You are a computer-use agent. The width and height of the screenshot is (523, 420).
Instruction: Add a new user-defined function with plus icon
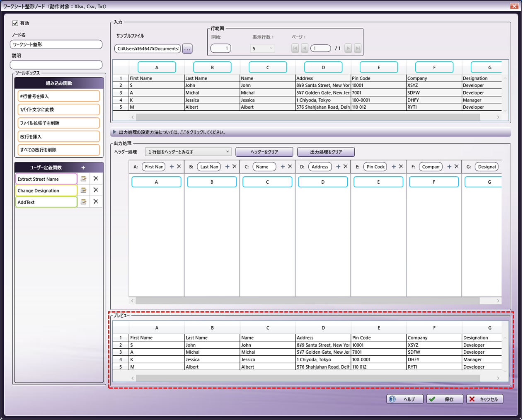[83, 168]
